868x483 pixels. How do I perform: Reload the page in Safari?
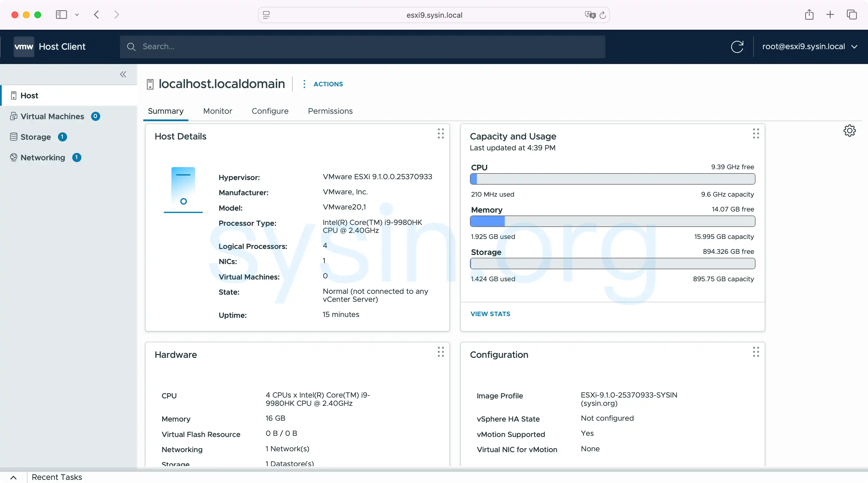603,15
